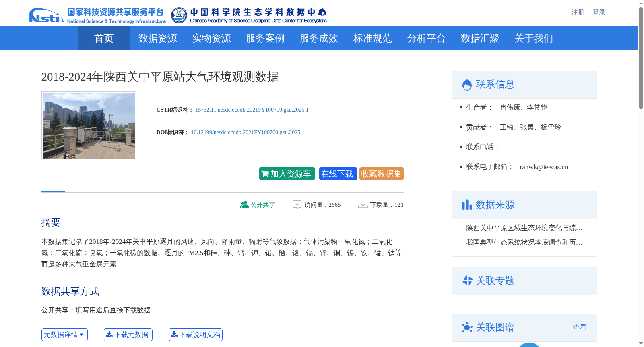The height and width of the screenshot is (347, 644).
Task: Click the dataset station thumbnail photo
Action: click(89, 126)
